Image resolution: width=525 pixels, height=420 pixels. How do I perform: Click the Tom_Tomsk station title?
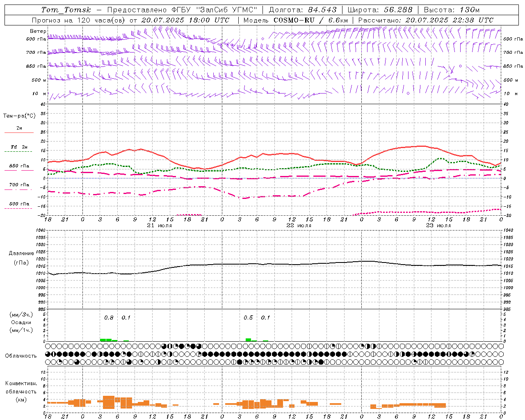coord(66,10)
